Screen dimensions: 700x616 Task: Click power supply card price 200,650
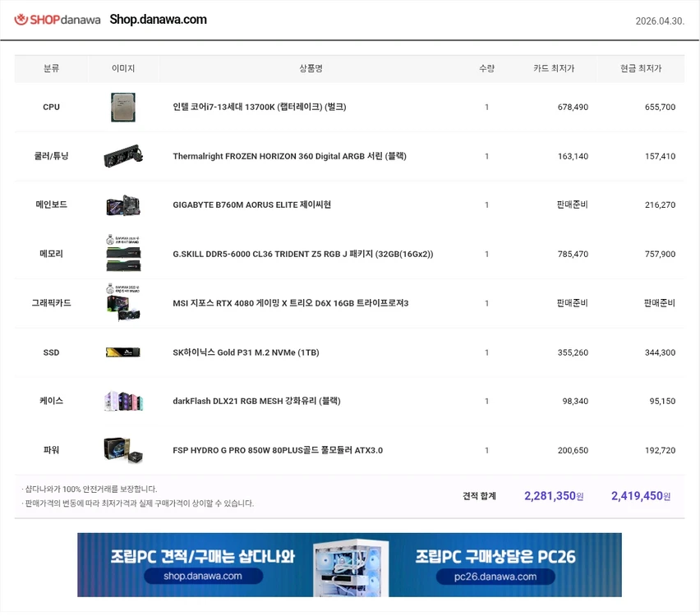[x=573, y=450]
